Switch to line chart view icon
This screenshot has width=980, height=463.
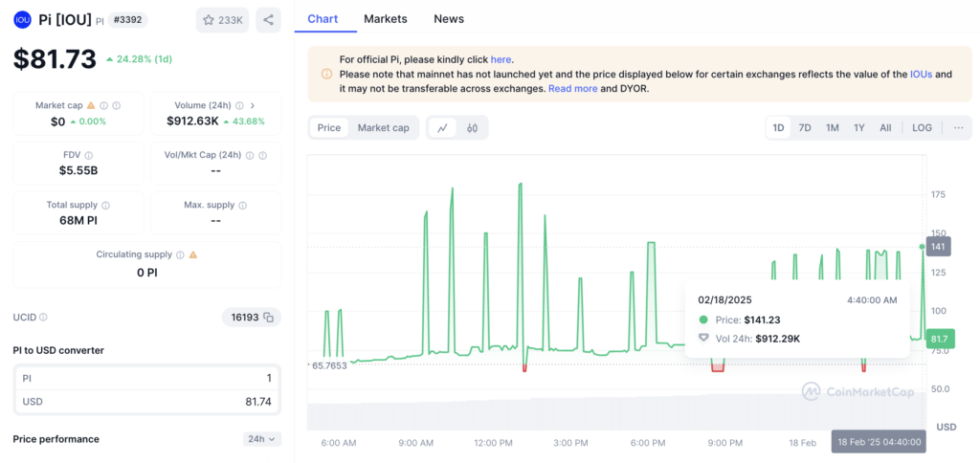pos(442,128)
